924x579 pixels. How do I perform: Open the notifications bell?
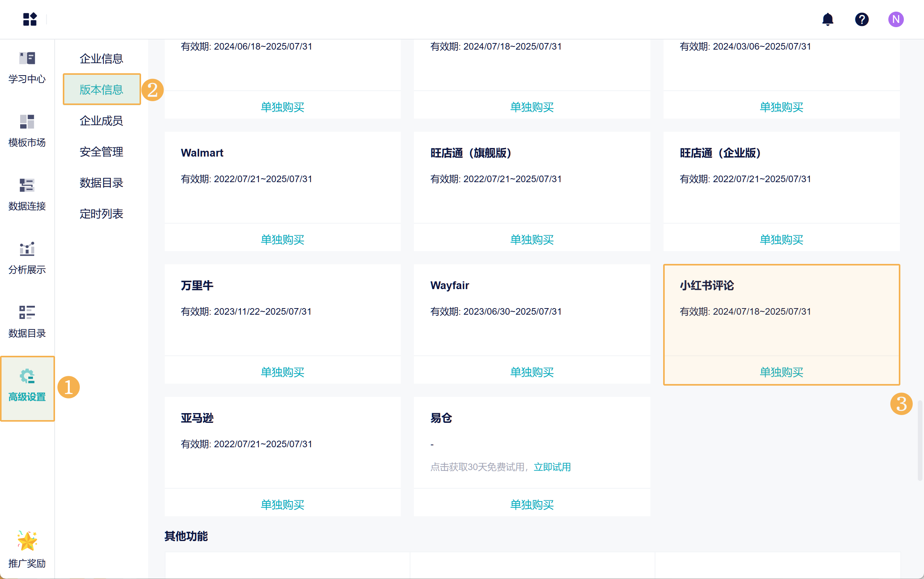tap(827, 19)
